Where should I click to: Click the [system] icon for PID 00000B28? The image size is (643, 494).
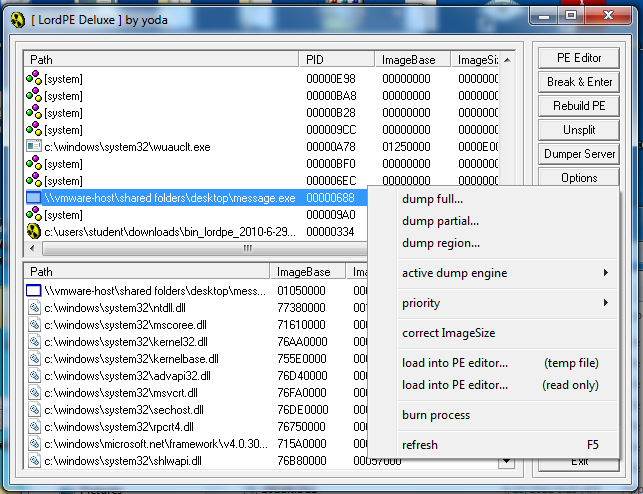click(x=34, y=112)
